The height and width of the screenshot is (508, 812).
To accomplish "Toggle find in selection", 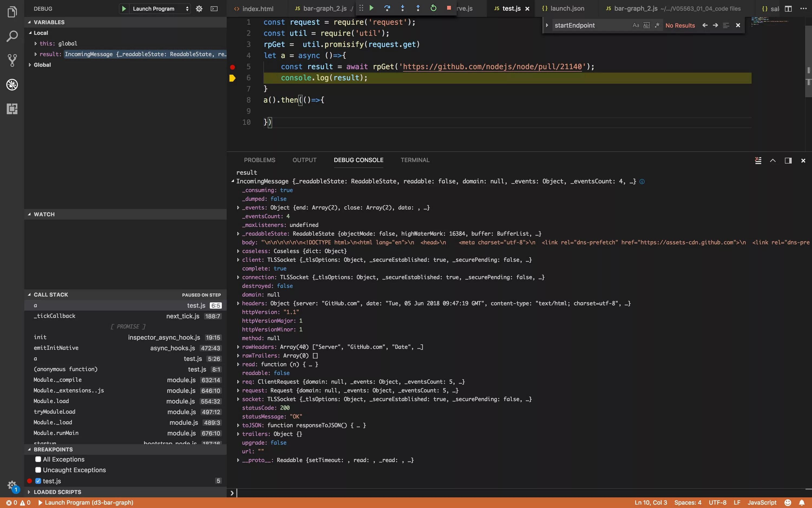I will [726, 25].
